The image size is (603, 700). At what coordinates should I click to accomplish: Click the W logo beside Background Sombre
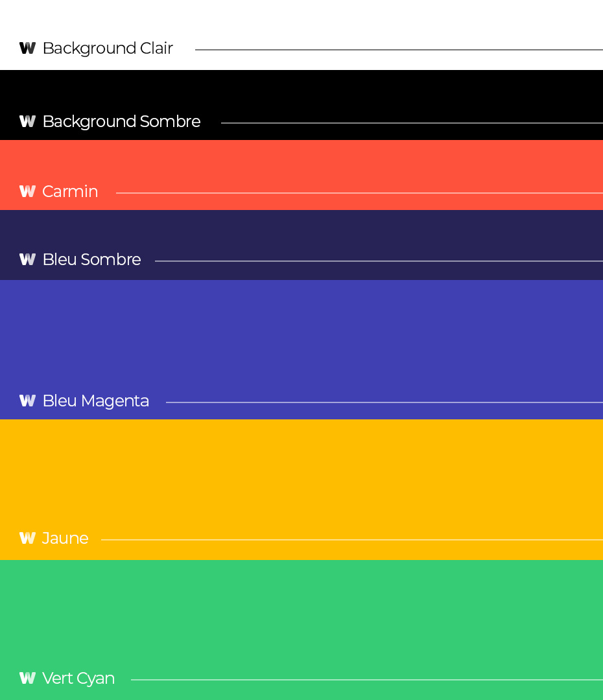pyautogui.click(x=27, y=121)
